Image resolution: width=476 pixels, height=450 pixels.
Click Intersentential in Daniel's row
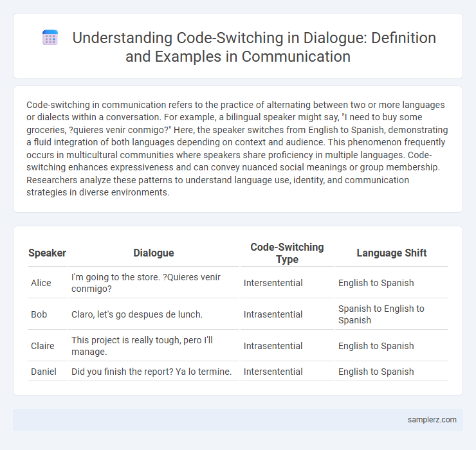pyautogui.click(x=273, y=372)
